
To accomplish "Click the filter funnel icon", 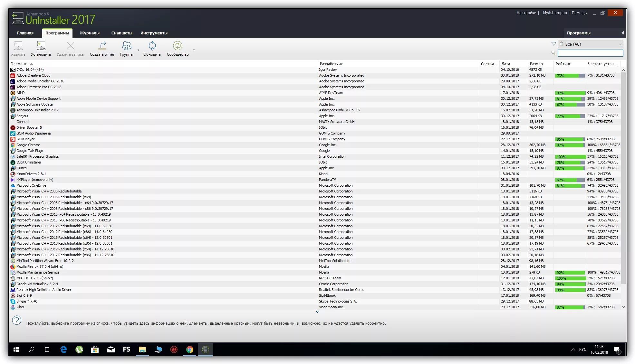I will pos(553,44).
